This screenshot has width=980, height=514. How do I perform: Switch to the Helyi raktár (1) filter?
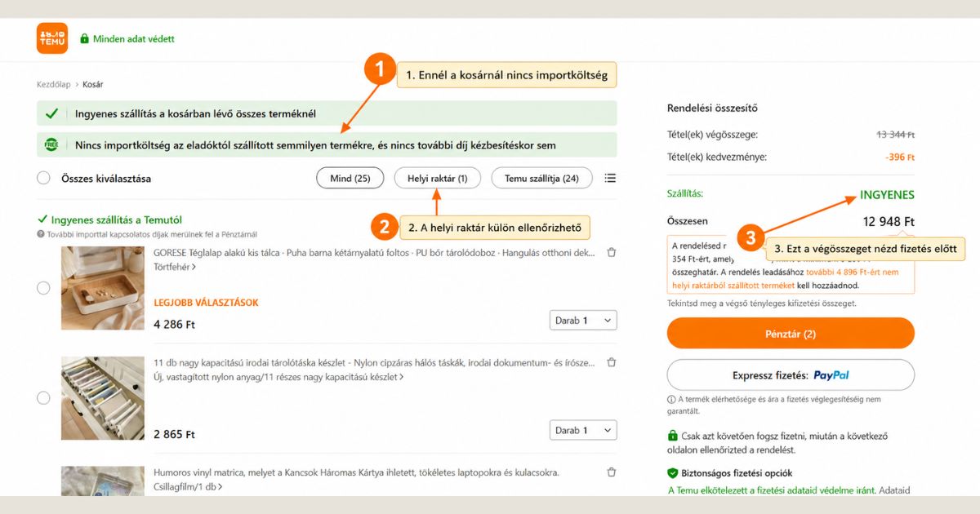pos(438,178)
